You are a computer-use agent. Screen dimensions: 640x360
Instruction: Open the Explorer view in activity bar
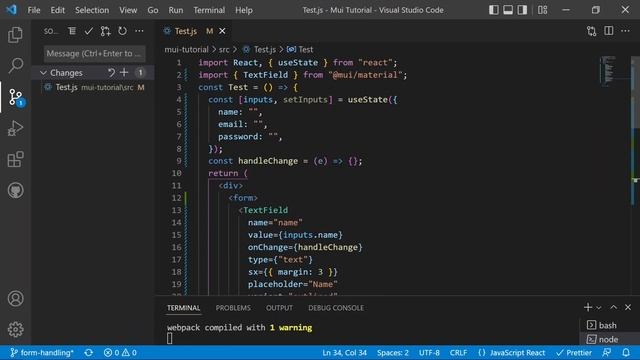click(x=16, y=34)
